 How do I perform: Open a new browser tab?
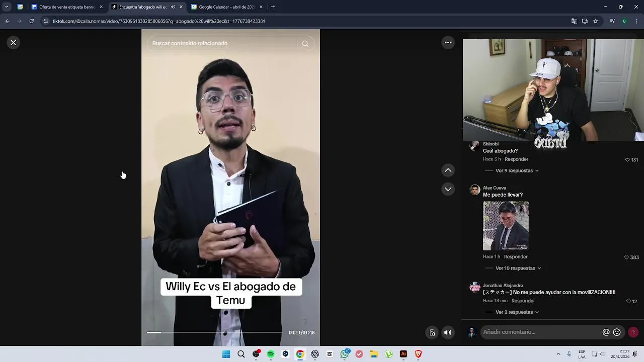pyautogui.click(x=273, y=7)
